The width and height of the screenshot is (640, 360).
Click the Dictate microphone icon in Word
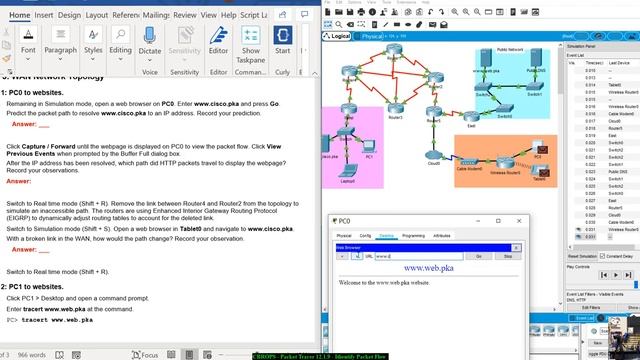(x=149, y=36)
